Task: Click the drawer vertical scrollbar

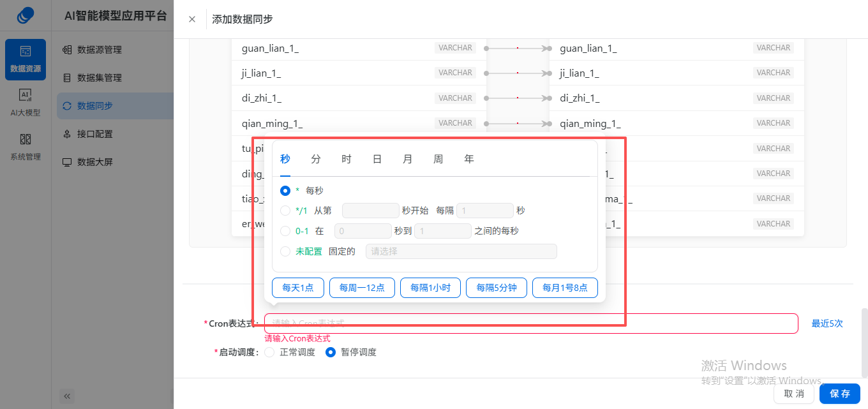Action: coord(865,341)
